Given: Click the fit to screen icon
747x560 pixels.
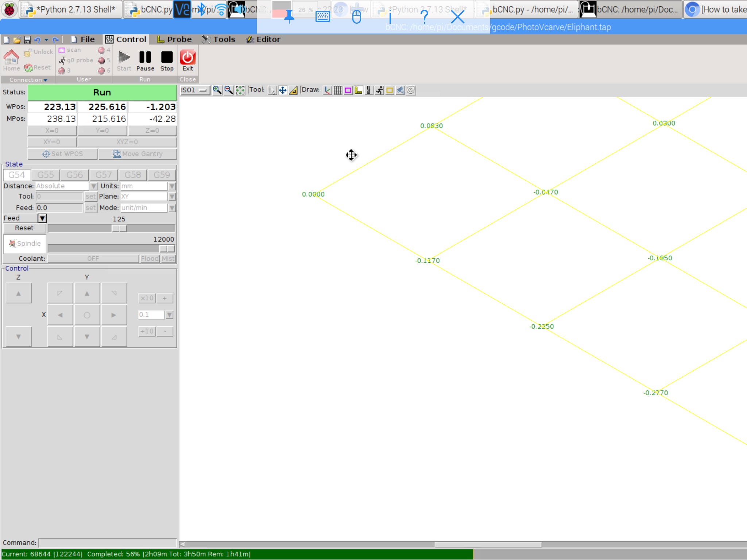Looking at the screenshot, I should (240, 90).
